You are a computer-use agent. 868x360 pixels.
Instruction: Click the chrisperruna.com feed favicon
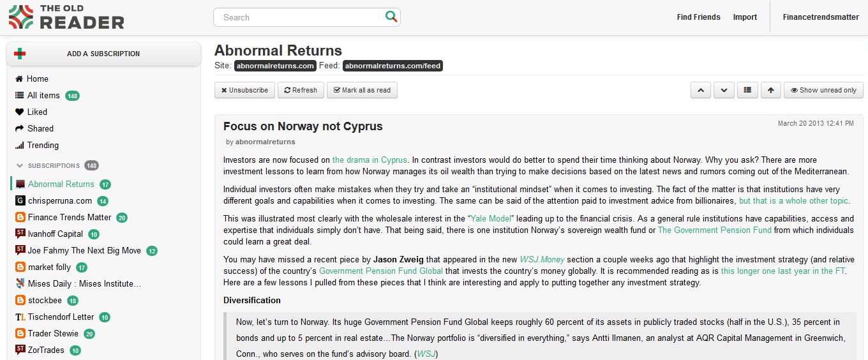click(20, 200)
